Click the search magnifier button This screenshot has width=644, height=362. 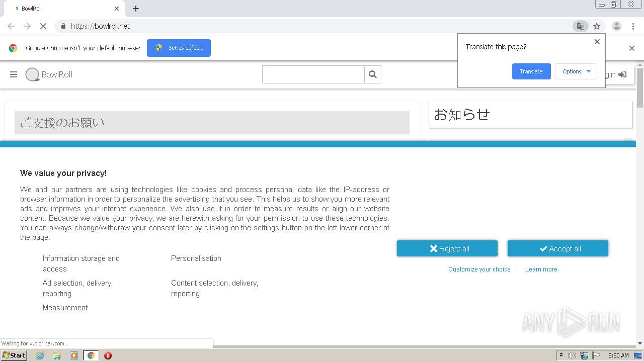[x=373, y=74]
